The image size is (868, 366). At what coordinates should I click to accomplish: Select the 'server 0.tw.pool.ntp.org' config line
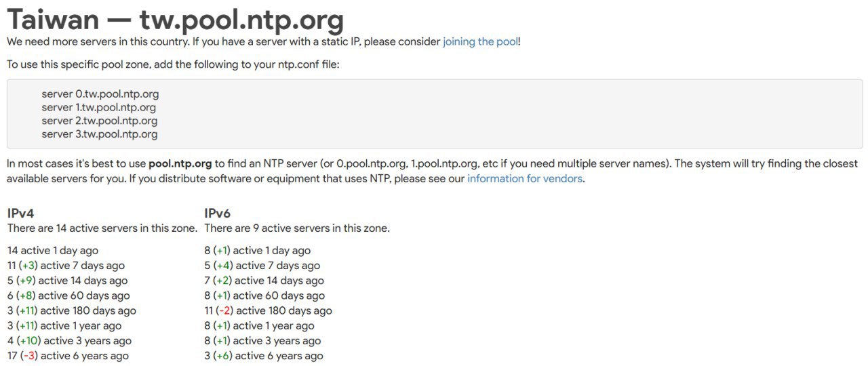[x=100, y=94]
